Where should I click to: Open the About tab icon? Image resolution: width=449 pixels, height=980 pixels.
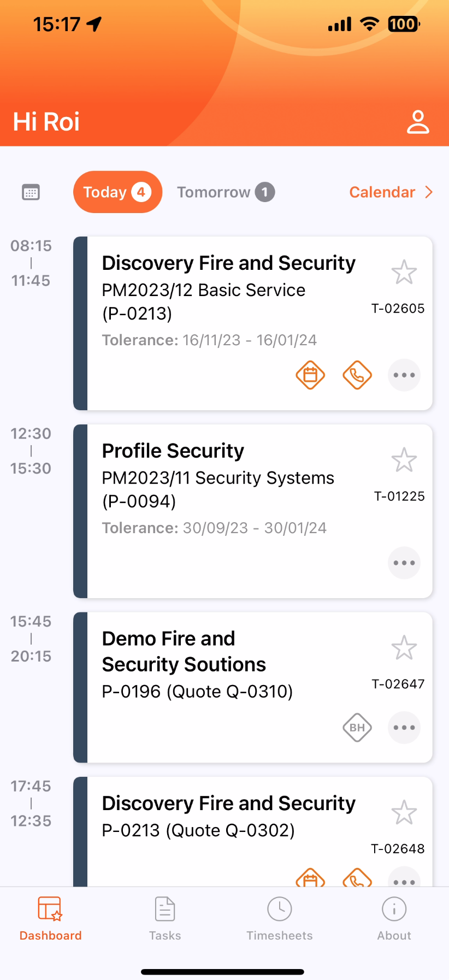click(x=394, y=910)
